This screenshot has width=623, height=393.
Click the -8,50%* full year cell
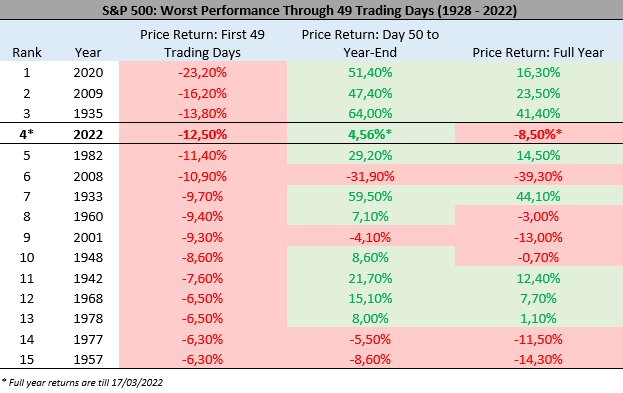pos(538,134)
